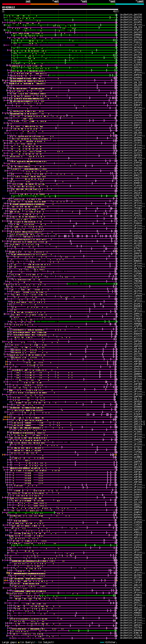The height and width of the screenshot is (644, 146).
Task: Select the UniRef100_Q9LIE8 hit
Action: coord(131,82)
